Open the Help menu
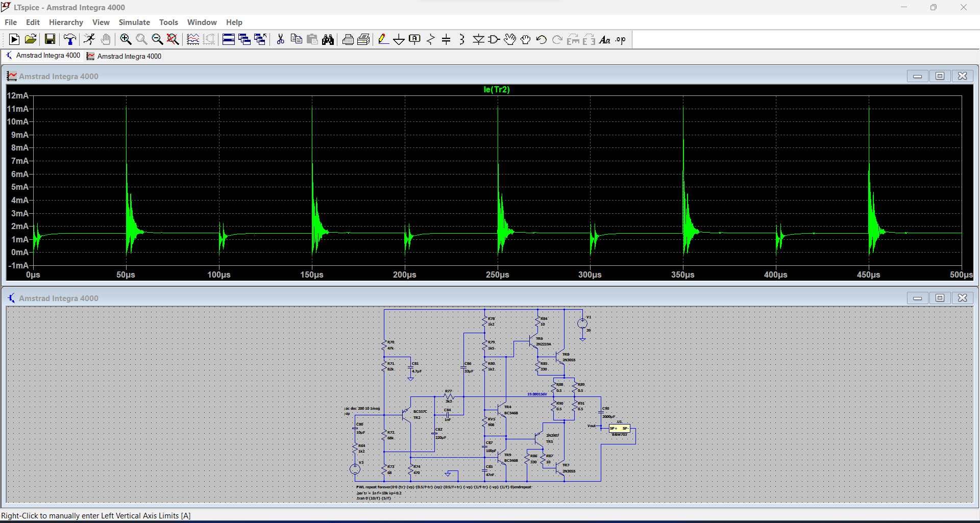The height and width of the screenshot is (523, 980). (234, 22)
